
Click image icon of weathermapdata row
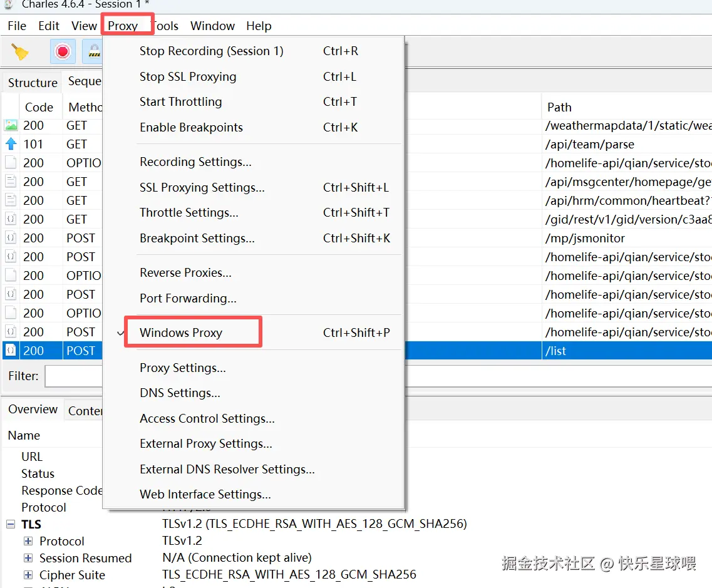click(x=11, y=125)
